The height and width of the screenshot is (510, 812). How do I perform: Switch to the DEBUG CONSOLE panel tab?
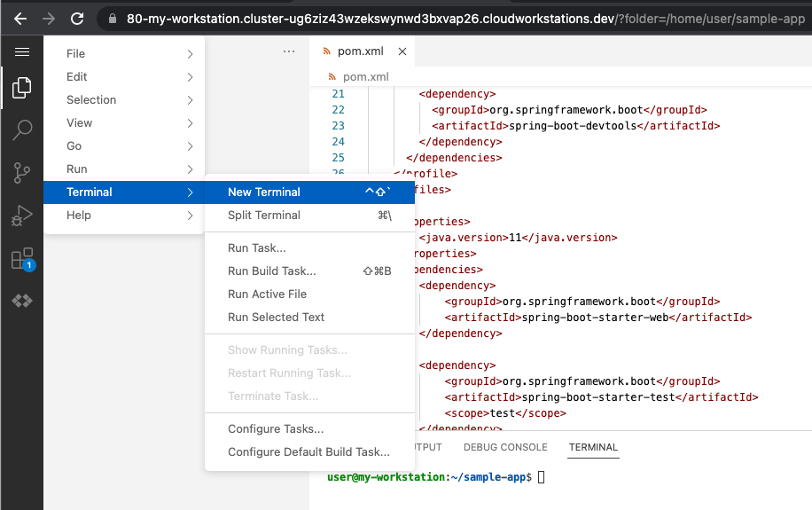(505, 447)
